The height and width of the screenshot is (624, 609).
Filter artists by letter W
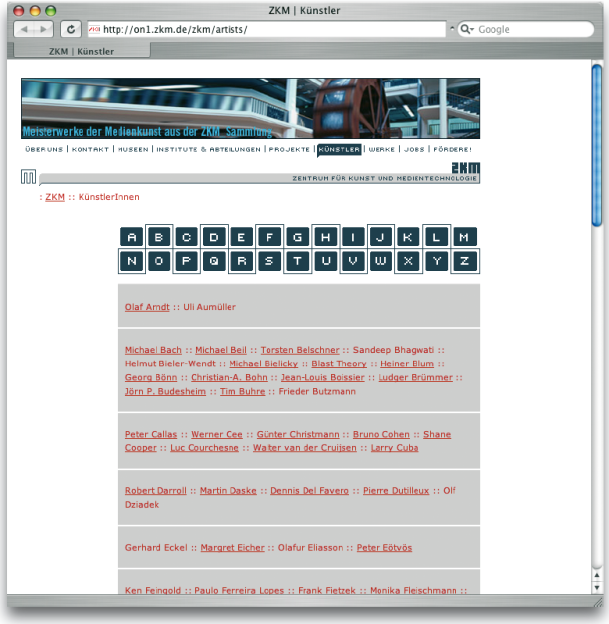[381, 261]
